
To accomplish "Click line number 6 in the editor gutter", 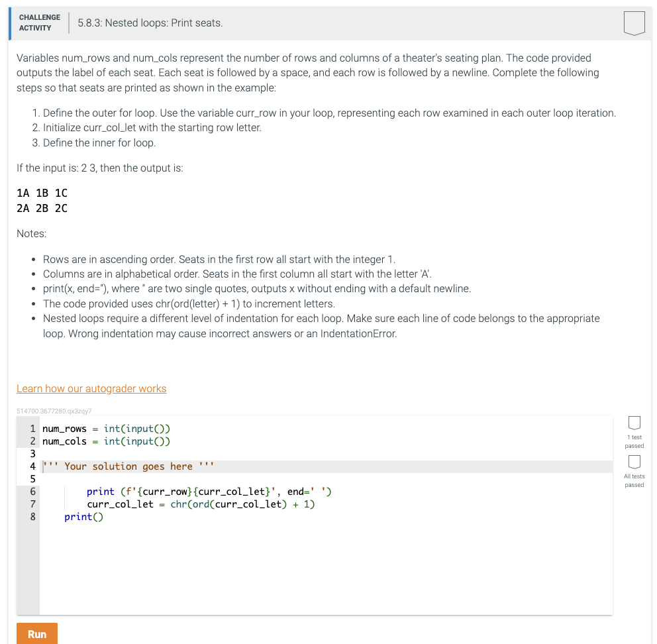I will click(x=32, y=492).
